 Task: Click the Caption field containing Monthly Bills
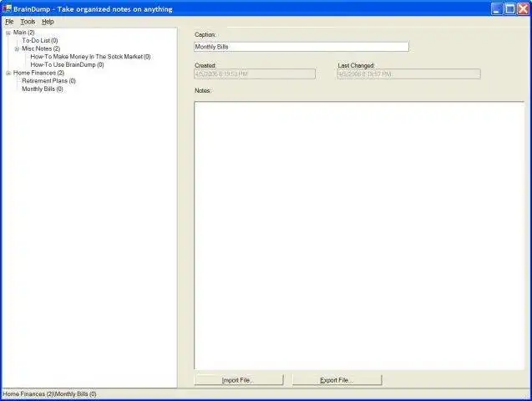click(301, 47)
